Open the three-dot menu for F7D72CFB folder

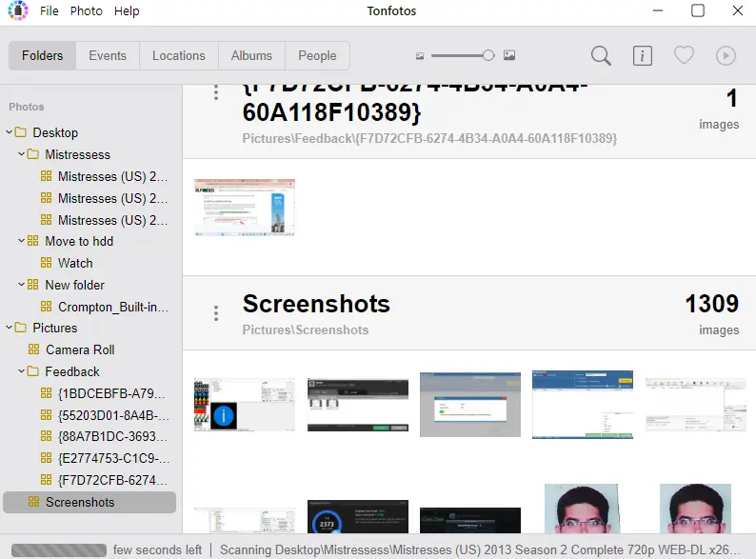click(x=216, y=92)
